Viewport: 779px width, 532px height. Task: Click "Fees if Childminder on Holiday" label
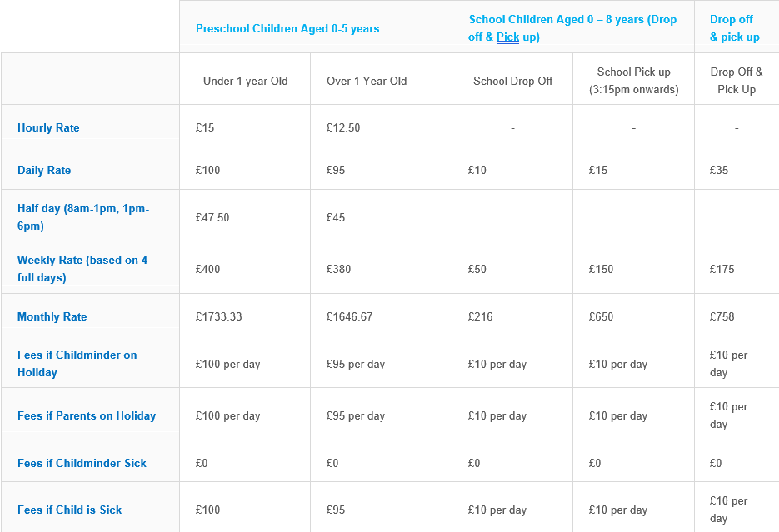[77, 364]
